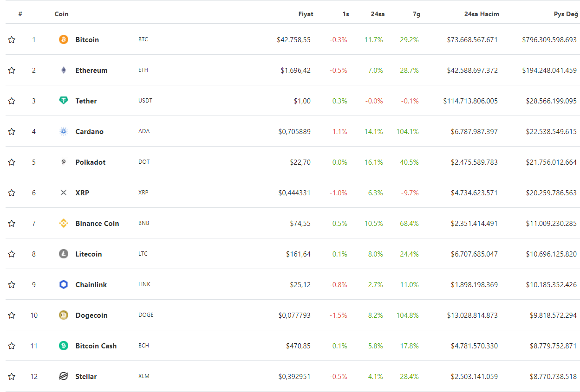Click the Ethereum logo icon
Viewport: 580px width, 392px height.
click(x=64, y=71)
